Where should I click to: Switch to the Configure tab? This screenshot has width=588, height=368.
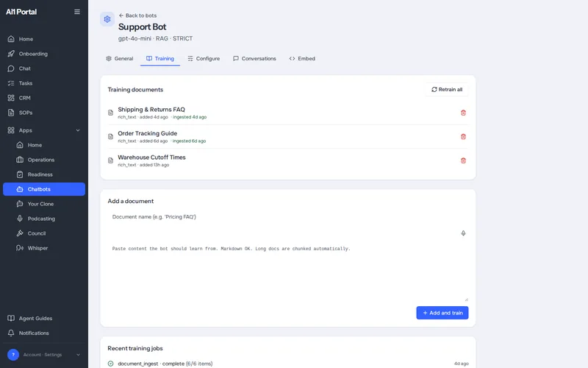point(204,59)
